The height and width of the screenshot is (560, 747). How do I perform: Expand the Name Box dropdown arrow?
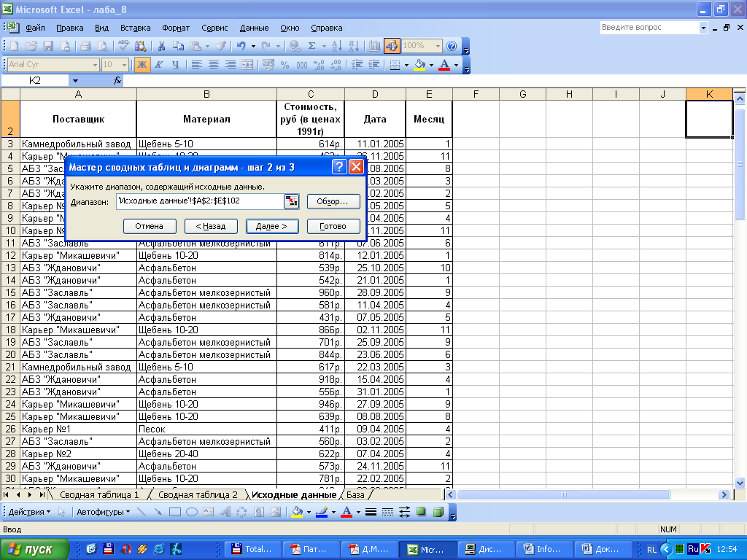tap(75, 80)
